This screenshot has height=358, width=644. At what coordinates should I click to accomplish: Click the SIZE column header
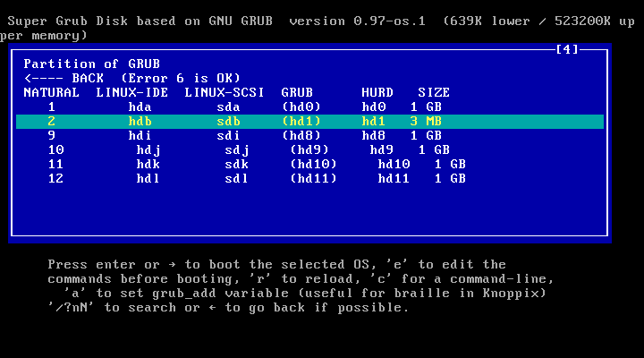(x=434, y=92)
